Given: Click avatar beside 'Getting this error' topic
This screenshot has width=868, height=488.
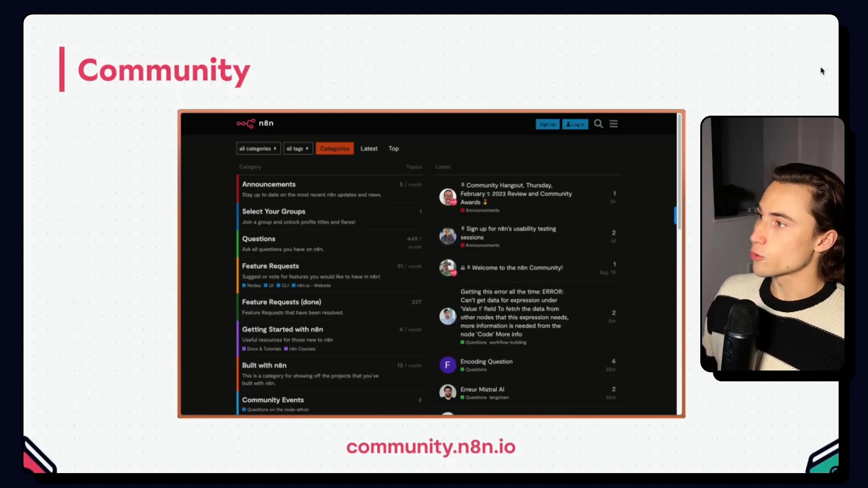Looking at the screenshot, I should (x=448, y=316).
